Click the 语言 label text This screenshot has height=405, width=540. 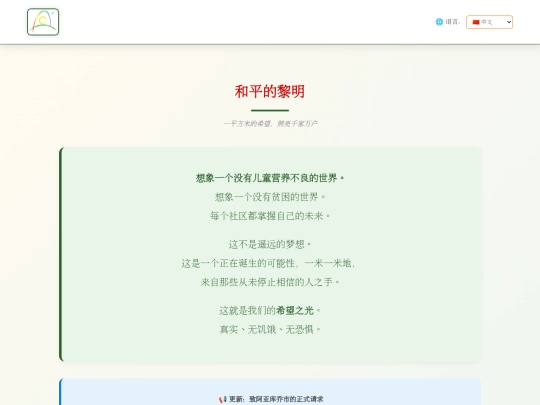(453, 22)
